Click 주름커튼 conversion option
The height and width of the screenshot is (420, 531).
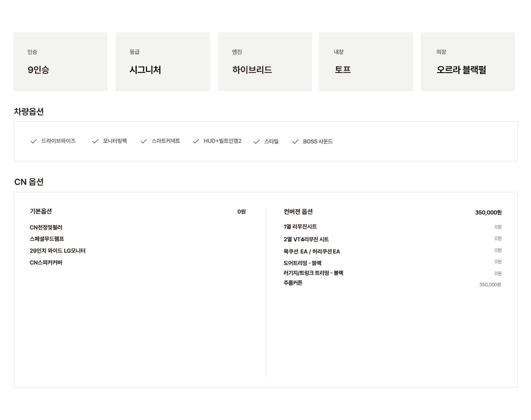coord(293,282)
